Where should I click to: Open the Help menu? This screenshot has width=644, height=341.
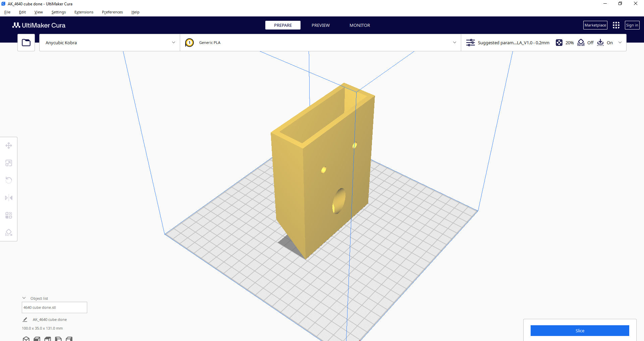point(136,12)
